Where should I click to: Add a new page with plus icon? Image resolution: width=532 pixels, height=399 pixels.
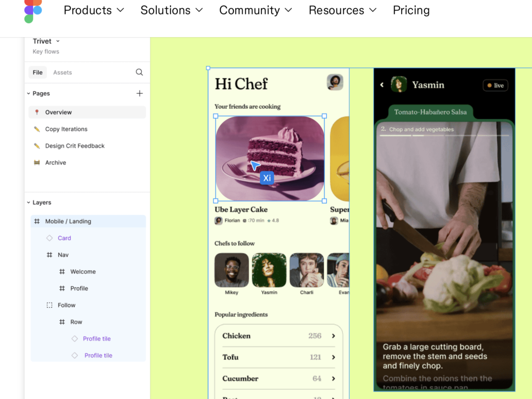click(x=140, y=93)
